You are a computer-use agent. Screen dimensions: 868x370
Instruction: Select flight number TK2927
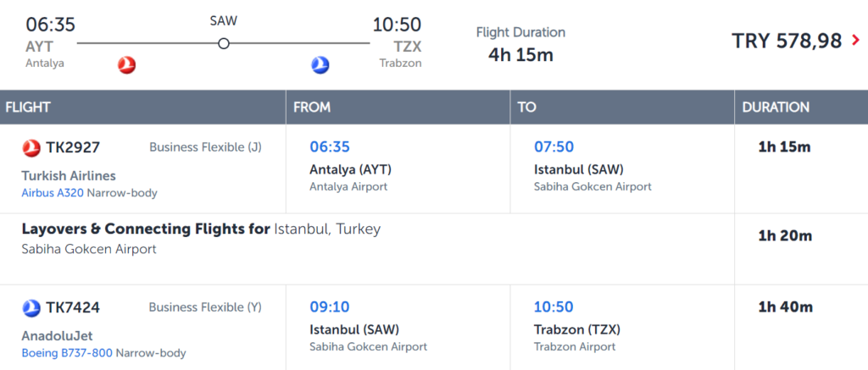pyautogui.click(x=73, y=147)
